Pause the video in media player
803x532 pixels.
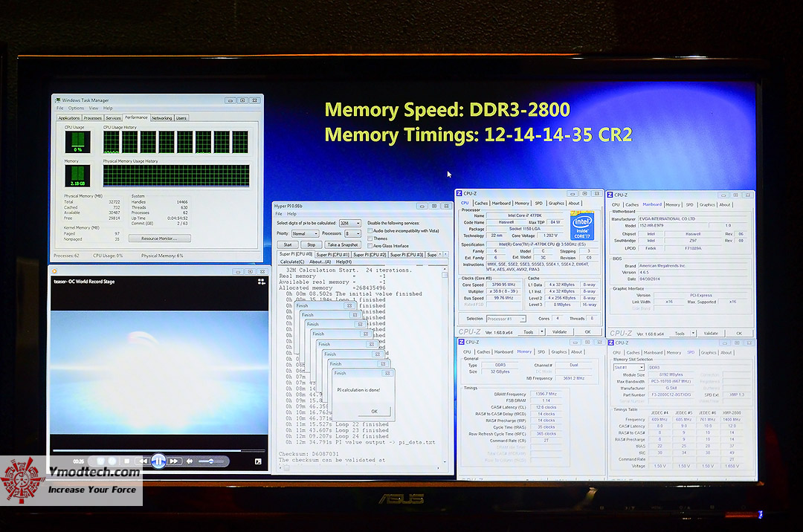(159, 461)
